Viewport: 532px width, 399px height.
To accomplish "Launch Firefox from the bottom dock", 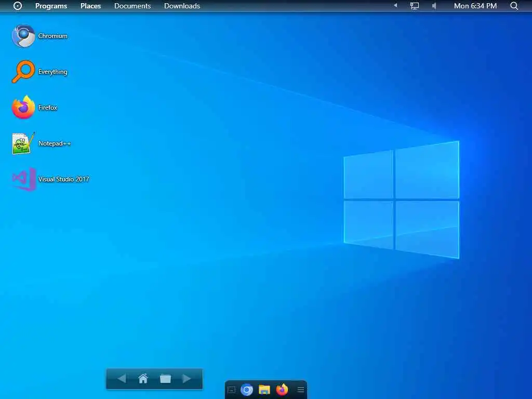I will tap(282, 390).
